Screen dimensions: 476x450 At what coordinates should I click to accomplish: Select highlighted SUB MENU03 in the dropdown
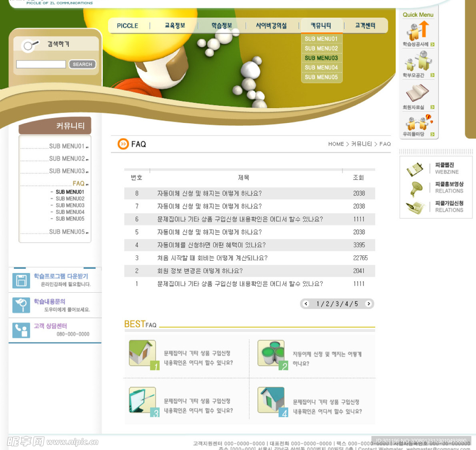click(321, 58)
